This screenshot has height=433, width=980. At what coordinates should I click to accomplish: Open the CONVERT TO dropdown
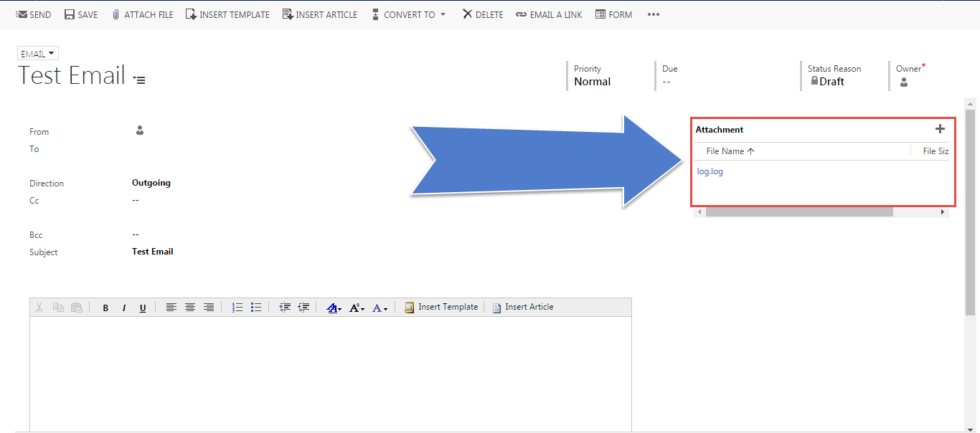point(408,14)
